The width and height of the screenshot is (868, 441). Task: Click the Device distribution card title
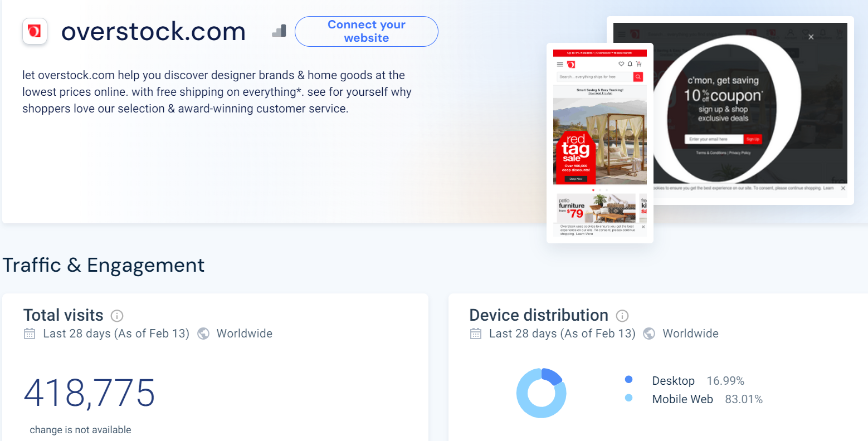[x=539, y=315]
